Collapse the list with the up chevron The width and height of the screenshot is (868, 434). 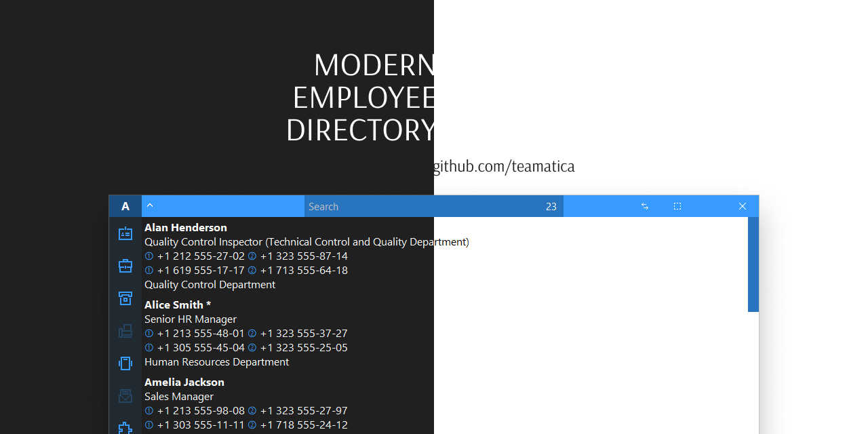click(x=150, y=205)
